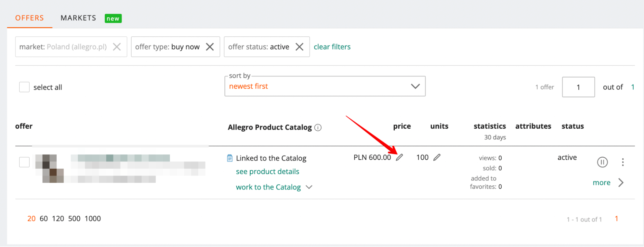Click the Allegro Product Catalog info icon
The height and width of the screenshot is (247, 644).
coord(318,127)
